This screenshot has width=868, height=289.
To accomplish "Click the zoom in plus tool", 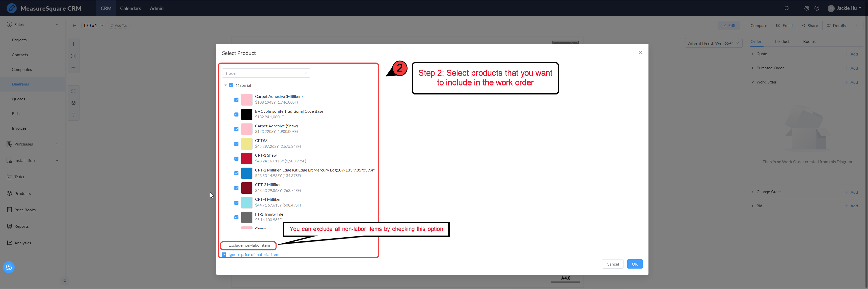I will [73, 44].
